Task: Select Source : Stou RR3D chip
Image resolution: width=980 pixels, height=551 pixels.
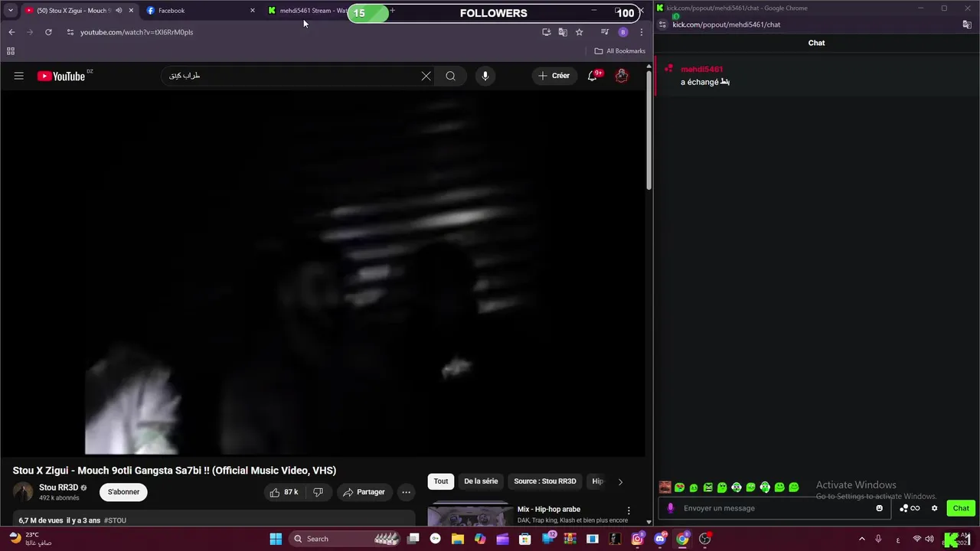Action: pyautogui.click(x=545, y=481)
